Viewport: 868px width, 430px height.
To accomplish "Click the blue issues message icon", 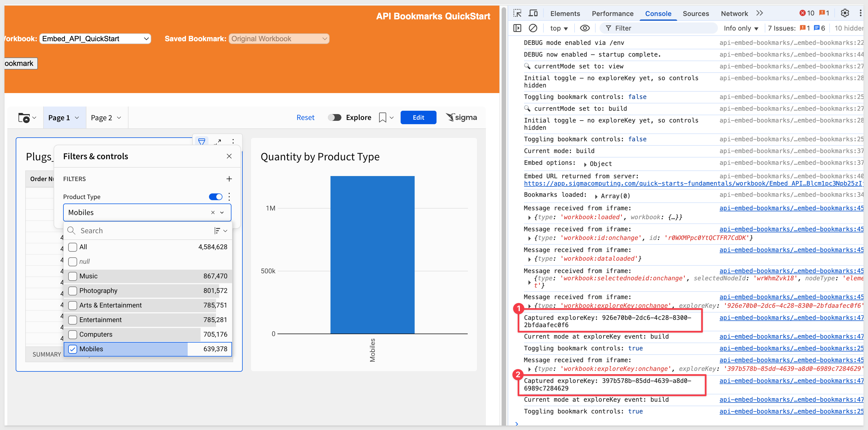I will tap(817, 28).
